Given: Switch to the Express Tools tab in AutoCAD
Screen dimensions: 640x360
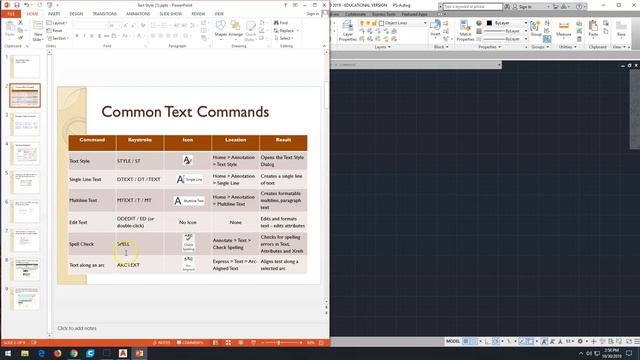Looking at the screenshot, I should [383, 14].
